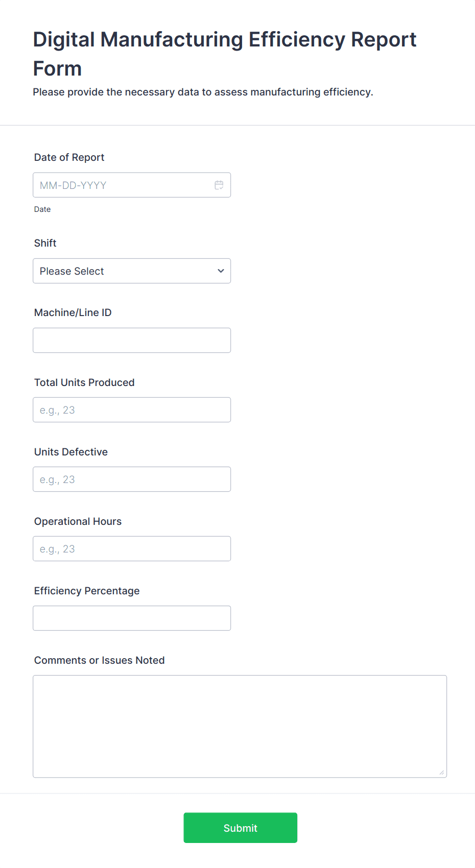The image size is (475, 868).
Task: Click the 'Operational Hours' label
Action: click(x=78, y=521)
